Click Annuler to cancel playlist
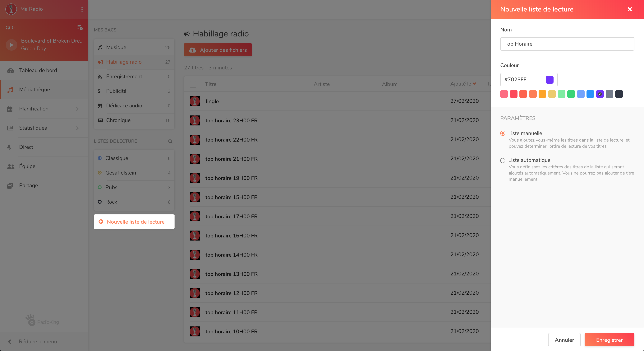644x351 pixels. 564,340
